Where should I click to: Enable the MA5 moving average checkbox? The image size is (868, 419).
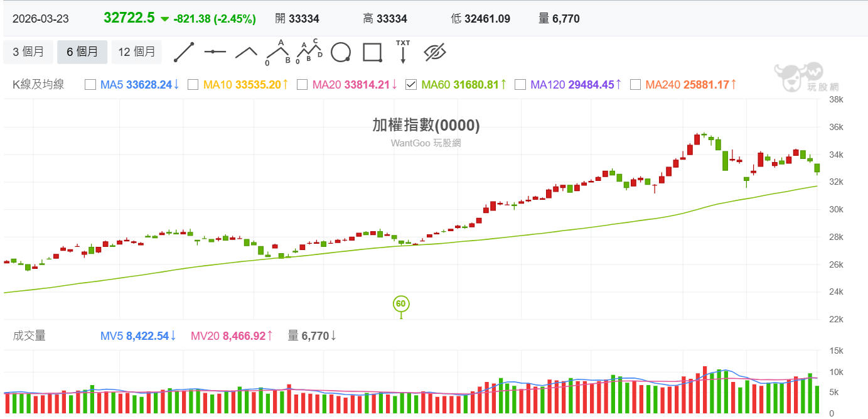90,84
